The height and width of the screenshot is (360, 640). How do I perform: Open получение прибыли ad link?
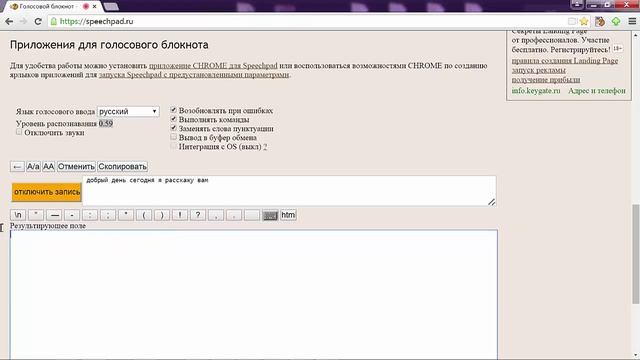[546, 80]
